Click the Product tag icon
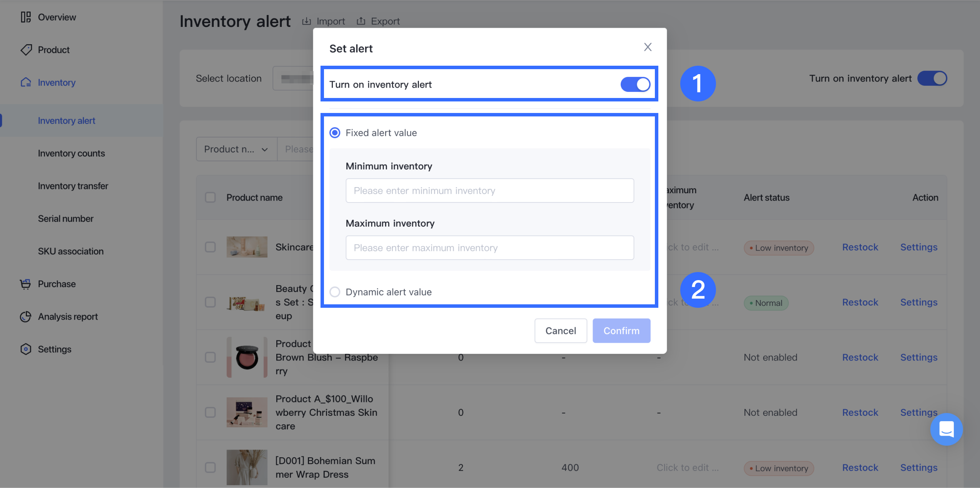The image size is (980, 488). click(x=26, y=50)
